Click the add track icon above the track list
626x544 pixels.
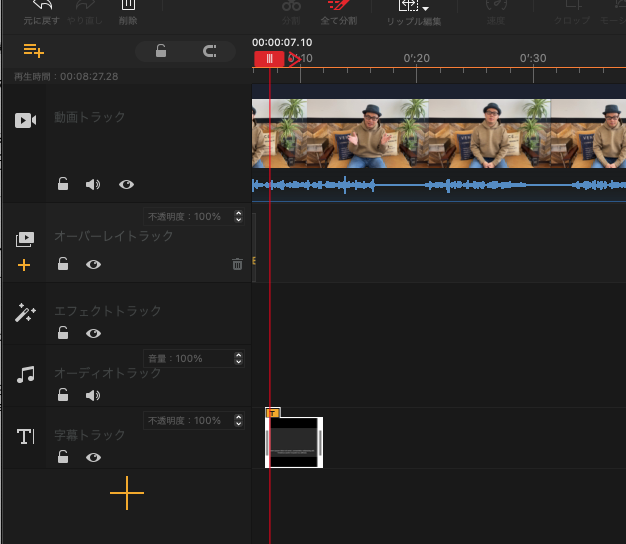(34, 51)
